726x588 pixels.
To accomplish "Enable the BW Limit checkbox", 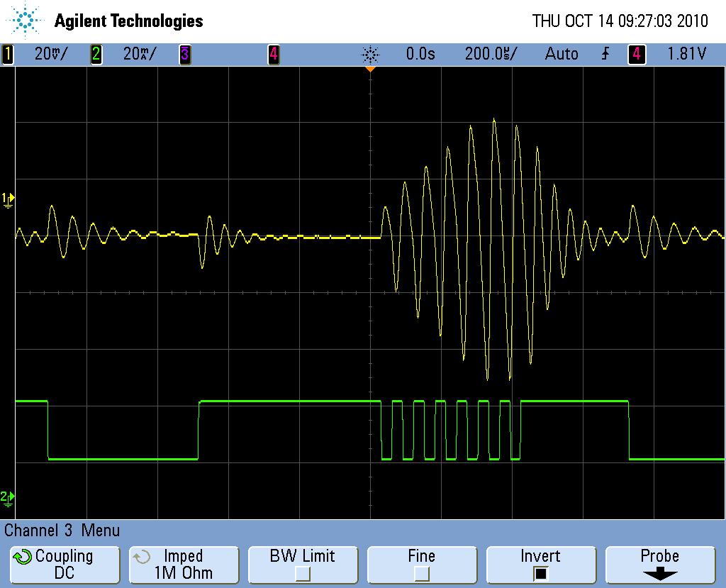I will tap(303, 573).
